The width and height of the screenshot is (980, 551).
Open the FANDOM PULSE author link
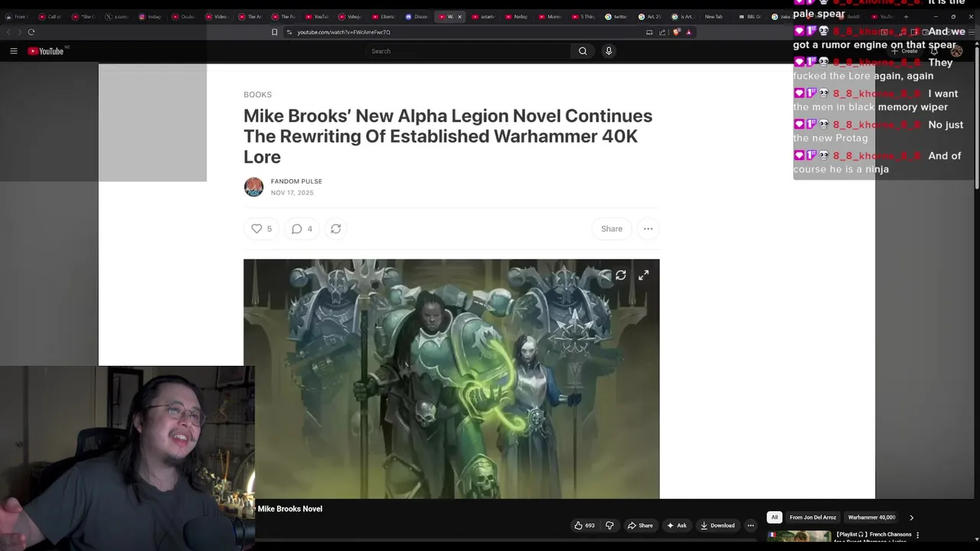pyautogui.click(x=296, y=181)
